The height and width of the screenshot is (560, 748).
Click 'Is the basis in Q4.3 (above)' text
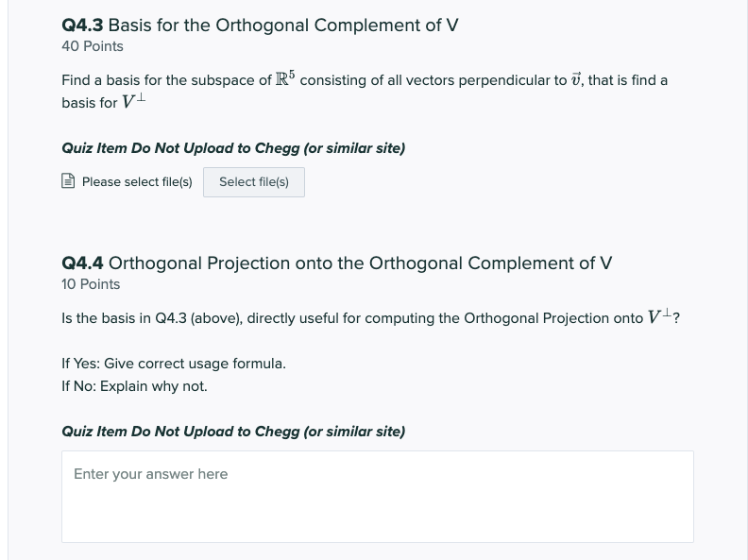pos(151,318)
